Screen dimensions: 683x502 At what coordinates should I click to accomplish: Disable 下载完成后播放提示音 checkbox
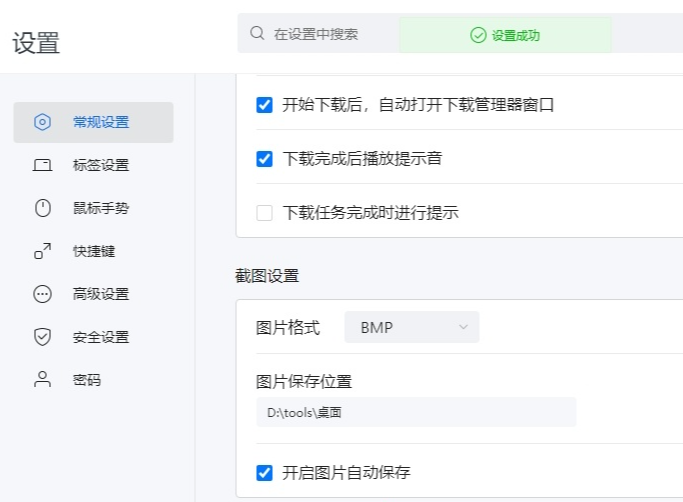tap(265, 158)
